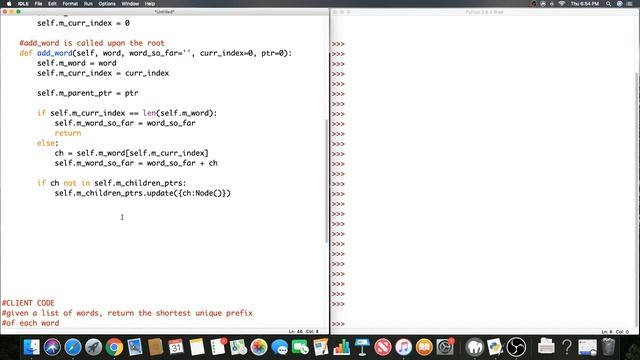The image size is (640, 360).
Task: Open Calendar app showing 31
Action: click(176, 347)
